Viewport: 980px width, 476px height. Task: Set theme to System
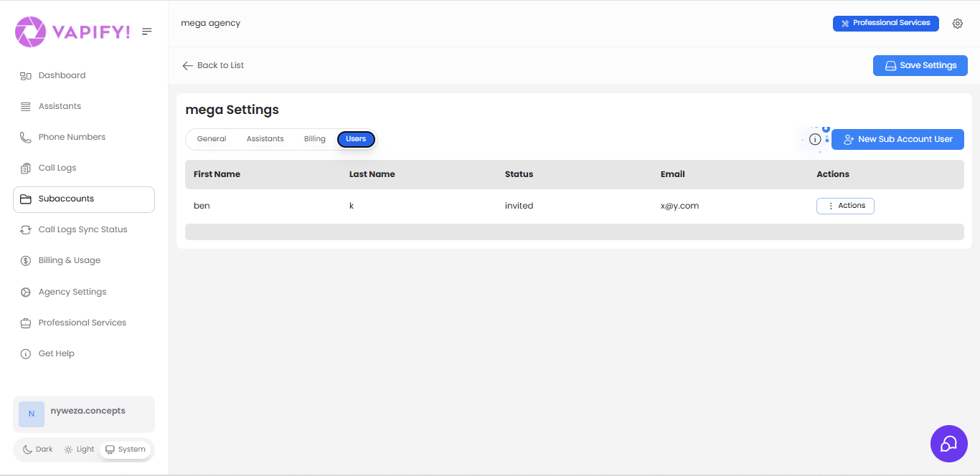pyautogui.click(x=126, y=449)
